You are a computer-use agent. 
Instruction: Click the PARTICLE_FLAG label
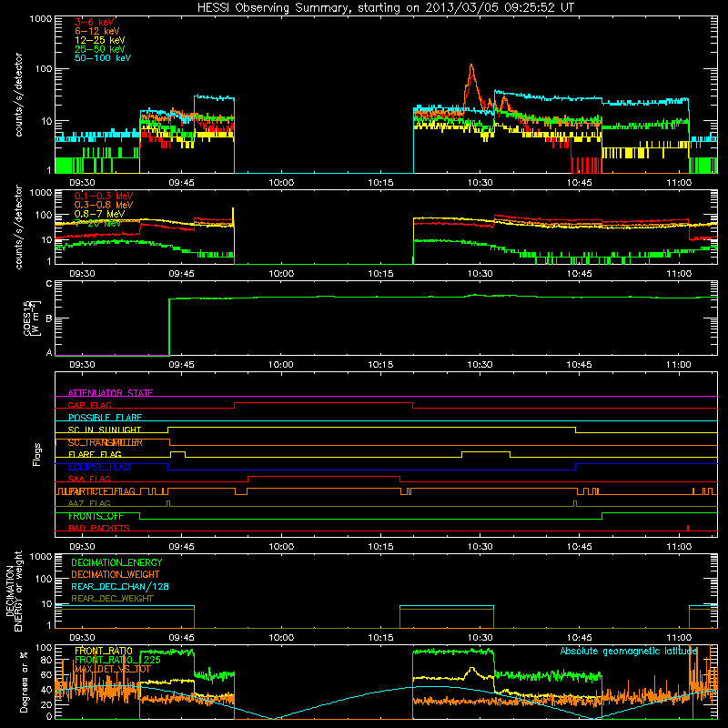point(102,491)
